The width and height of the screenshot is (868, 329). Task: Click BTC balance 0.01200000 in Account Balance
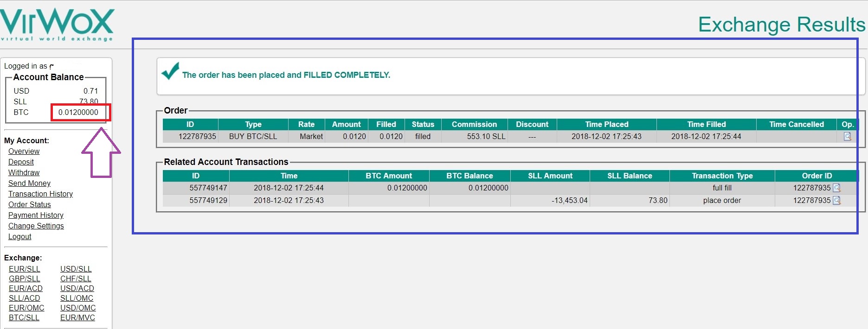(78, 112)
